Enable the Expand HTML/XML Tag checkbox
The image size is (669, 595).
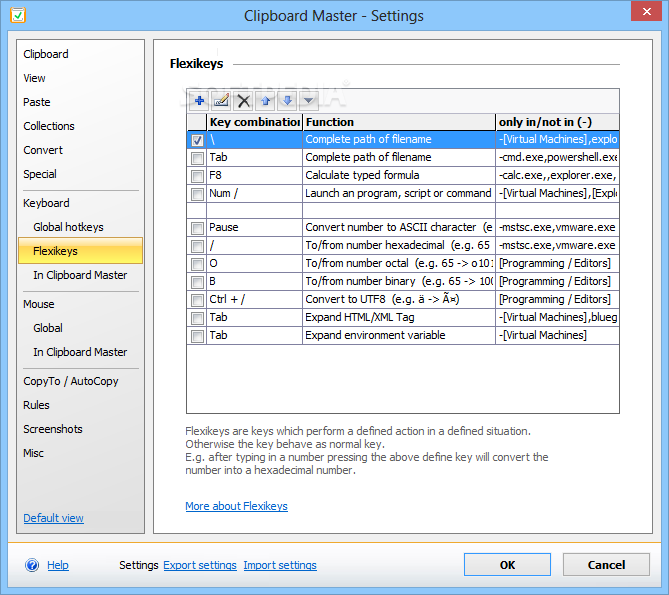point(197,318)
